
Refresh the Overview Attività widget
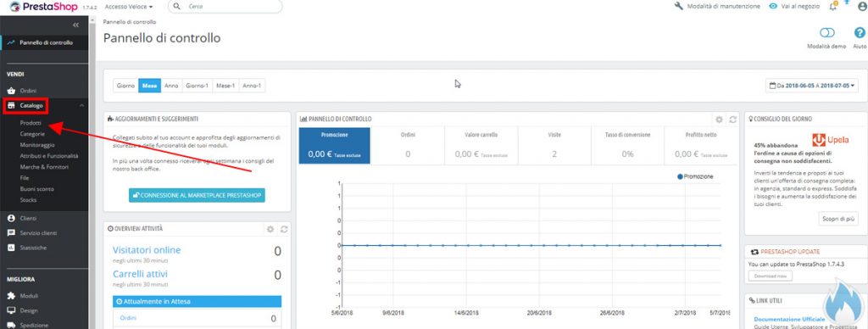284,229
